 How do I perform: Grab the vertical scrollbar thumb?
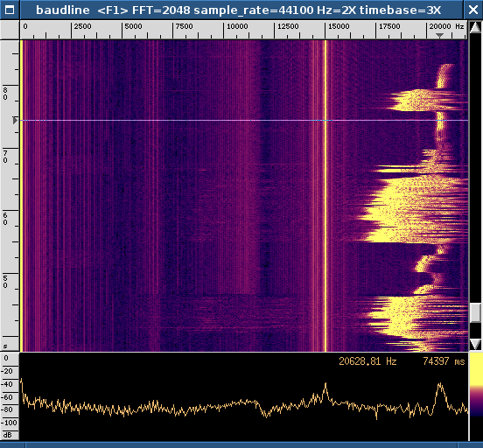point(475,313)
